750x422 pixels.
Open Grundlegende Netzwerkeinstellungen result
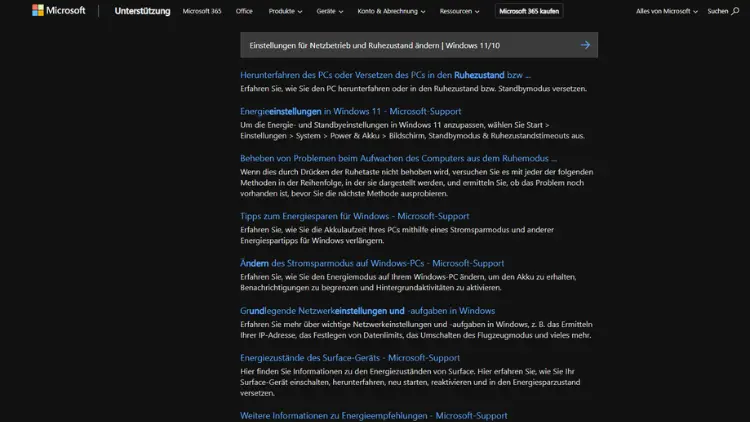pyautogui.click(x=367, y=311)
